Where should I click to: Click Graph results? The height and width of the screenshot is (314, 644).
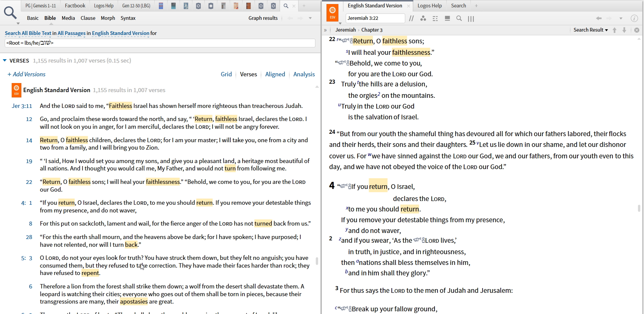263,18
